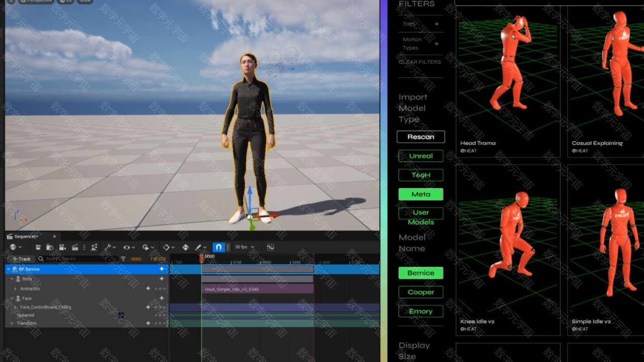The width and height of the screenshot is (644, 362).
Task: Click the diamond key options icon
Action: pyautogui.click(x=167, y=247)
